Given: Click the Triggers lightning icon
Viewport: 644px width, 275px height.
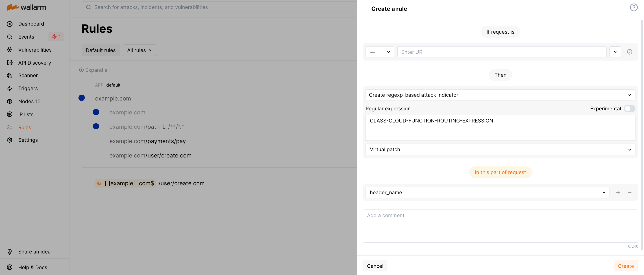Looking at the screenshot, I should click(x=9, y=89).
